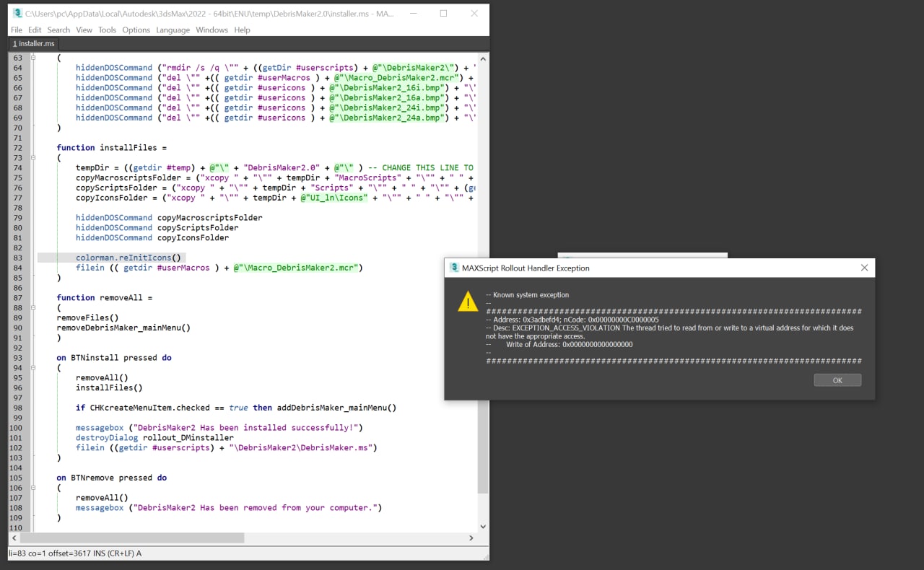This screenshot has width=924, height=570.
Task: Click the 'on BTNinstall pressed do' line
Action: pos(114,357)
